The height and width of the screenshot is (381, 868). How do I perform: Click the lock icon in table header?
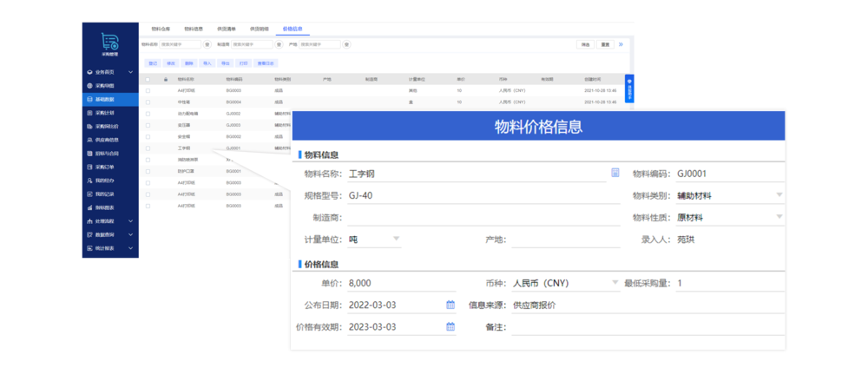(166, 80)
